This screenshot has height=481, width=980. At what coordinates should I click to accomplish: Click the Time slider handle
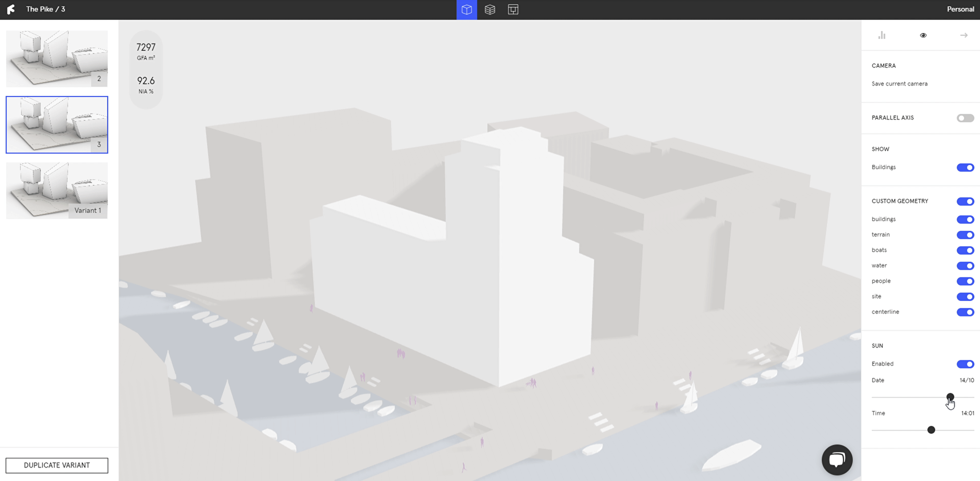tap(931, 430)
